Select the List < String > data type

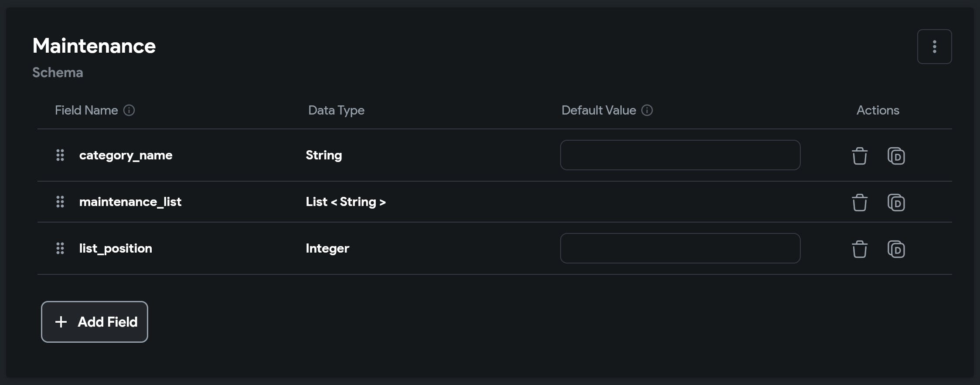(345, 202)
